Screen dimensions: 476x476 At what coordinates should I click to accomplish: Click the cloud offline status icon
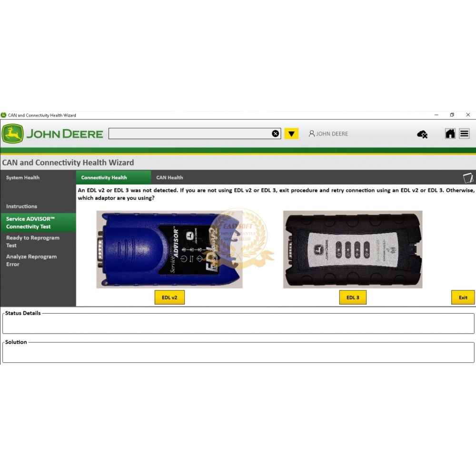coord(422,134)
